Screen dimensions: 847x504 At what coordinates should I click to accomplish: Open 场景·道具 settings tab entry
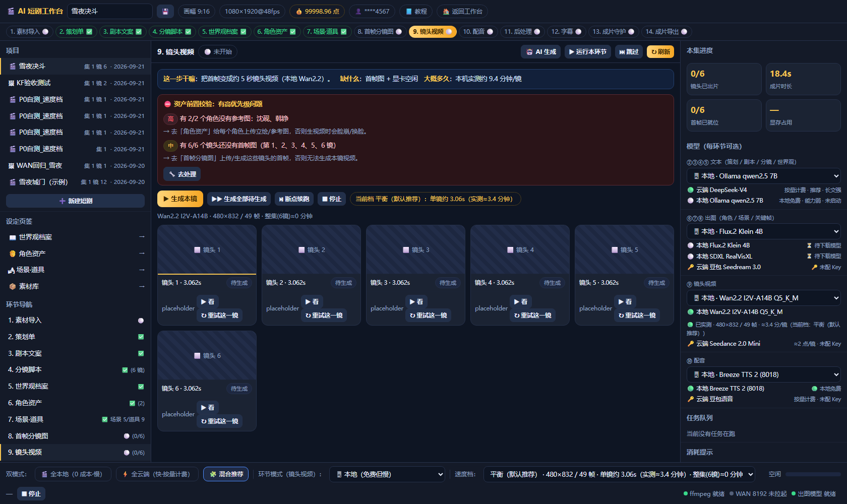76,270
